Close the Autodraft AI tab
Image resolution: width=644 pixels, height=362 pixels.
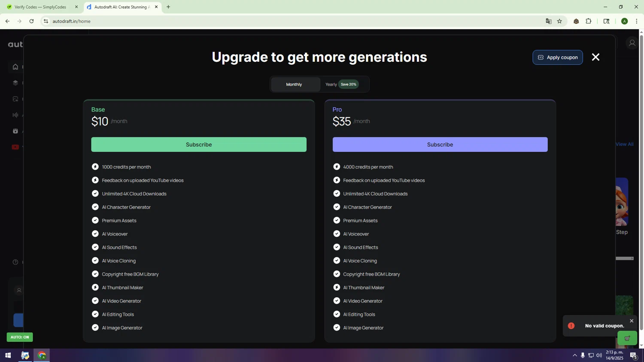[x=156, y=7]
